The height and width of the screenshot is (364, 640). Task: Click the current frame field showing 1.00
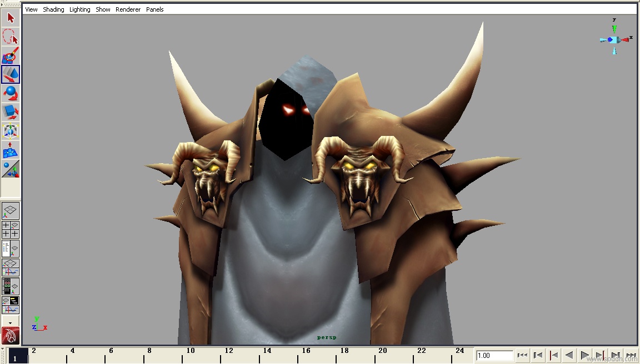pyautogui.click(x=494, y=355)
